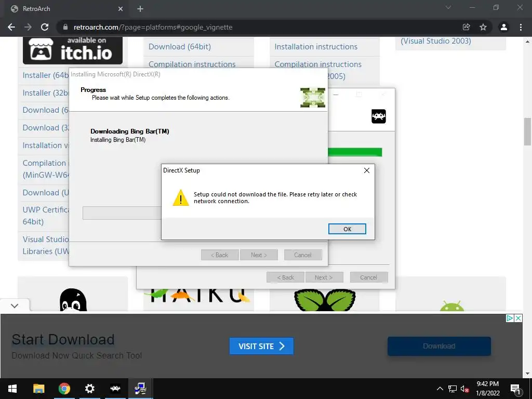Image resolution: width=532 pixels, height=399 pixels.
Task: Open the notification center icon
Action: [515, 389]
